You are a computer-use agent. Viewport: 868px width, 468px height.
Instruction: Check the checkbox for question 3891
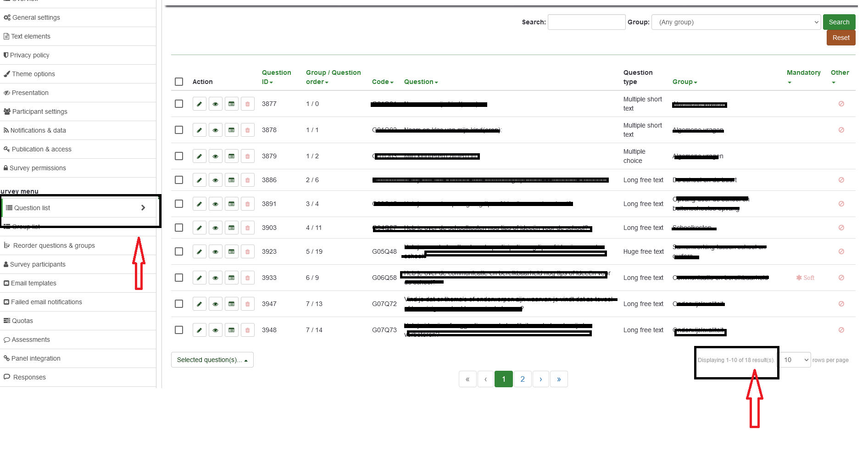pos(179,204)
